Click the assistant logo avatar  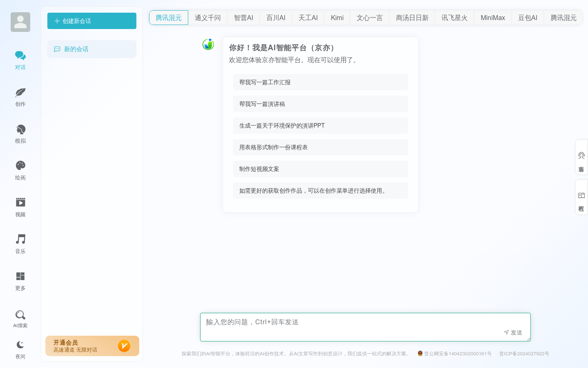click(208, 44)
